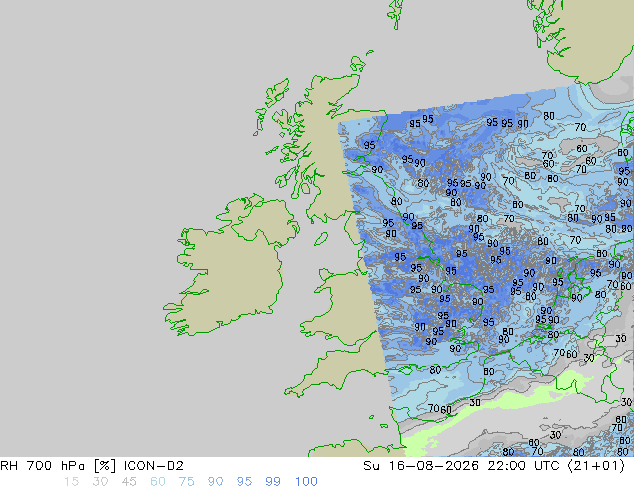Pick the 30 value in bottom legend

100,482
